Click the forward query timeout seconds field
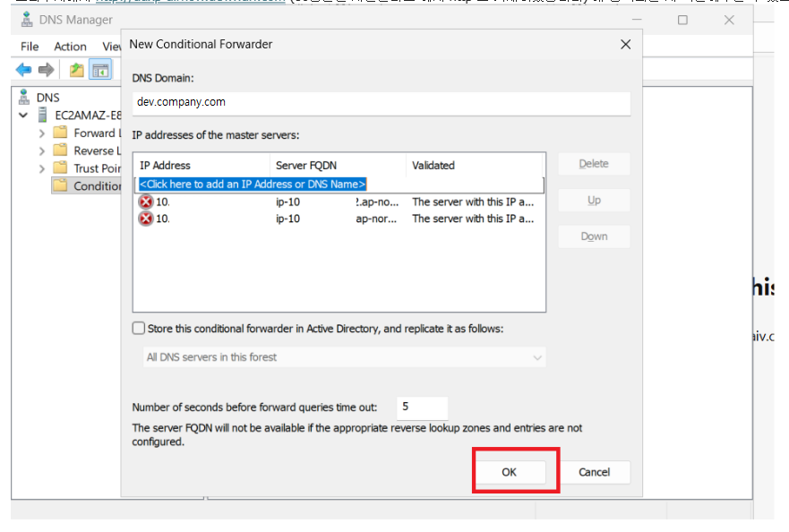Image resolution: width=789 pixels, height=532 pixels. pyautogui.click(x=421, y=407)
